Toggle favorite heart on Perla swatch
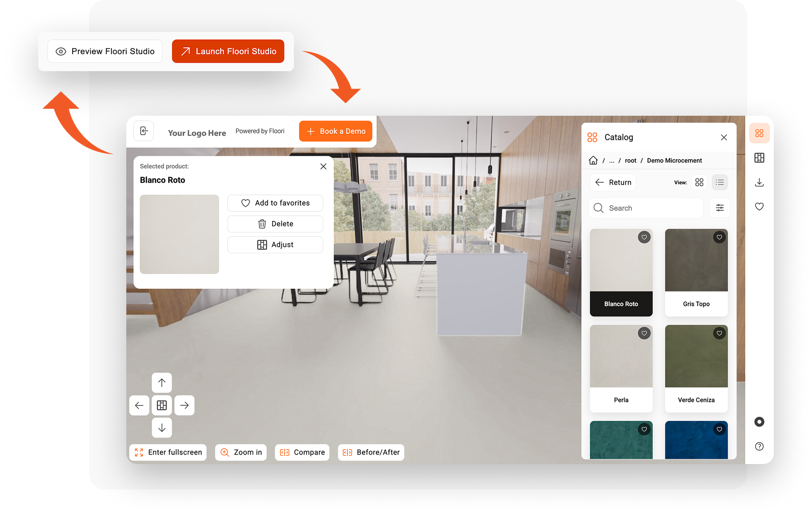Image resolution: width=812 pixels, height=515 pixels. pos(644,333)
